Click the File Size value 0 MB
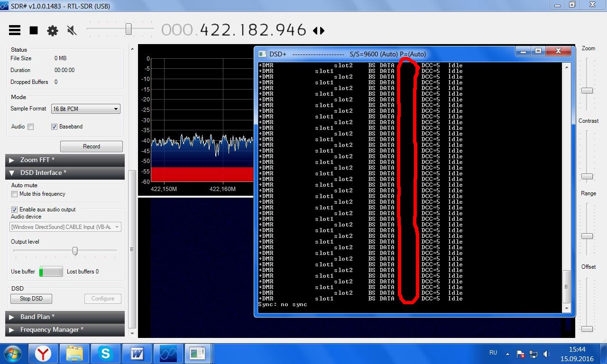Image resolution: width=607 pixels, height=364 pixels. (61, 58)
